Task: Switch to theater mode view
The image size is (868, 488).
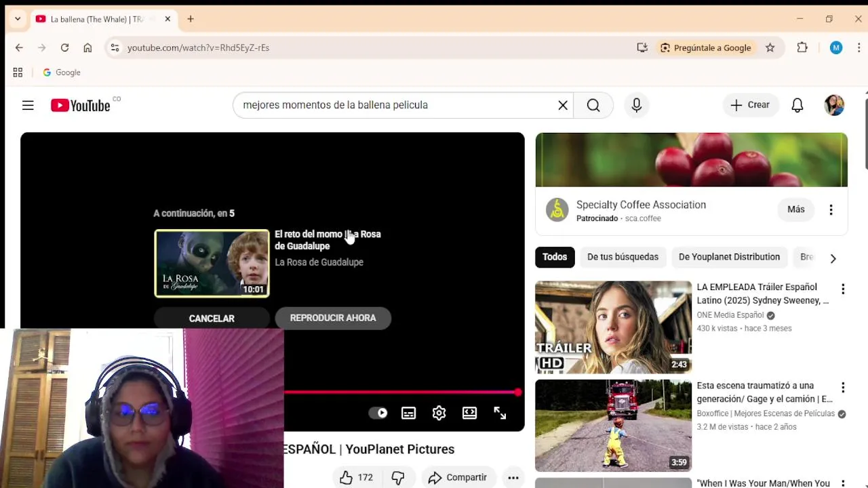Action: (x=469, y=413)
